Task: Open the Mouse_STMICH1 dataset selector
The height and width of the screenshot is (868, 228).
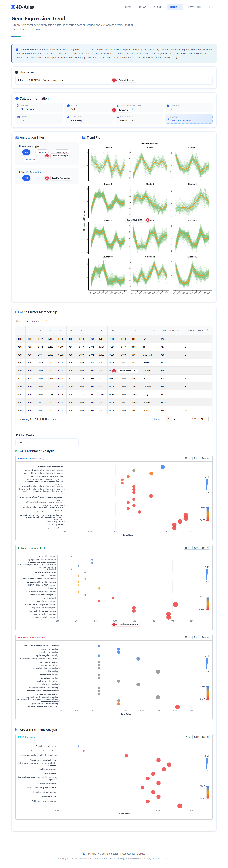Action: 114,80
